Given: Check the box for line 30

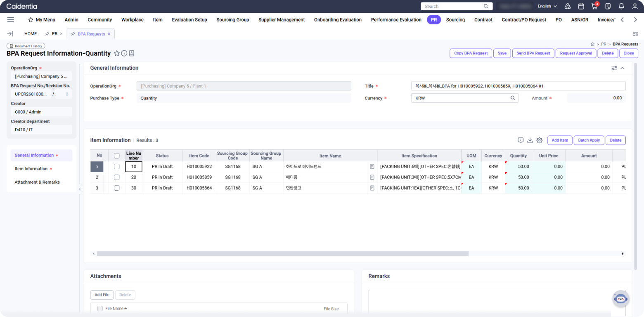Looking at the screenshot, I should 117,188.
